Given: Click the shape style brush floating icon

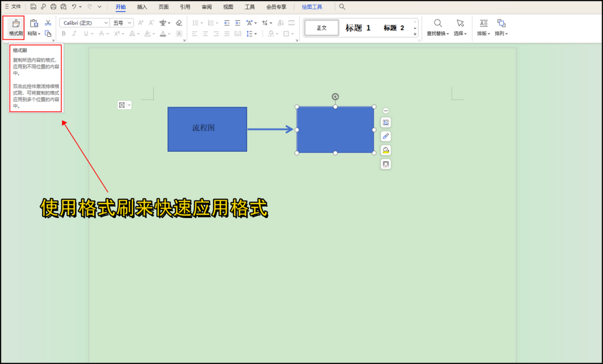Looking at the screenshot, I should 385,136.
